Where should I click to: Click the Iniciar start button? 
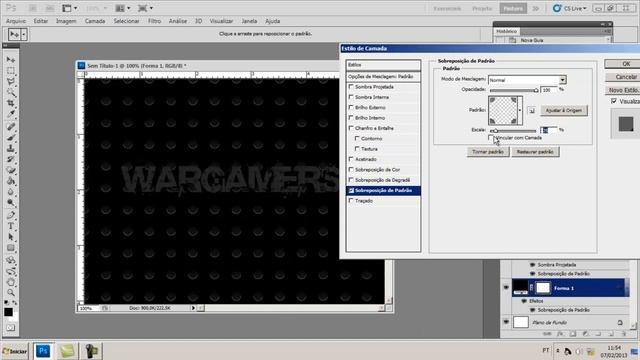(x=15, y=351)
